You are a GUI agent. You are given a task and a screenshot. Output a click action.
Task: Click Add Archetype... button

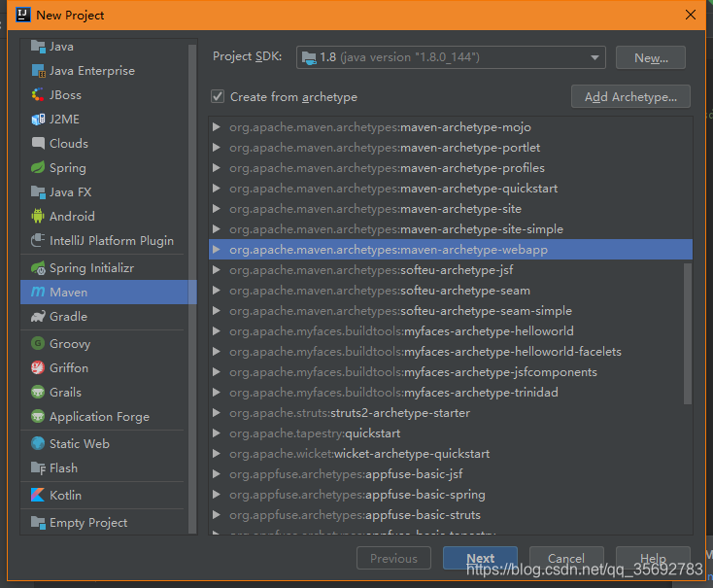click(x=630, y=96)
